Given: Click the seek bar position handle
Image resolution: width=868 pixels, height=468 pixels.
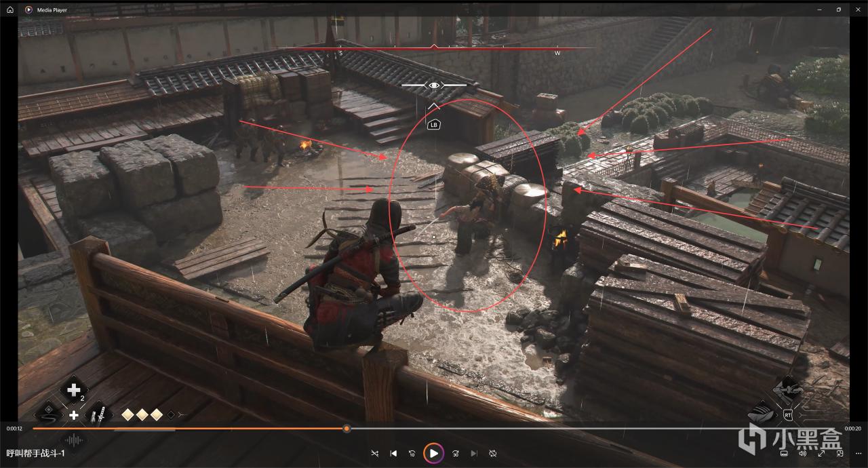Looking at the screenshot, I should tap(347, 429).
